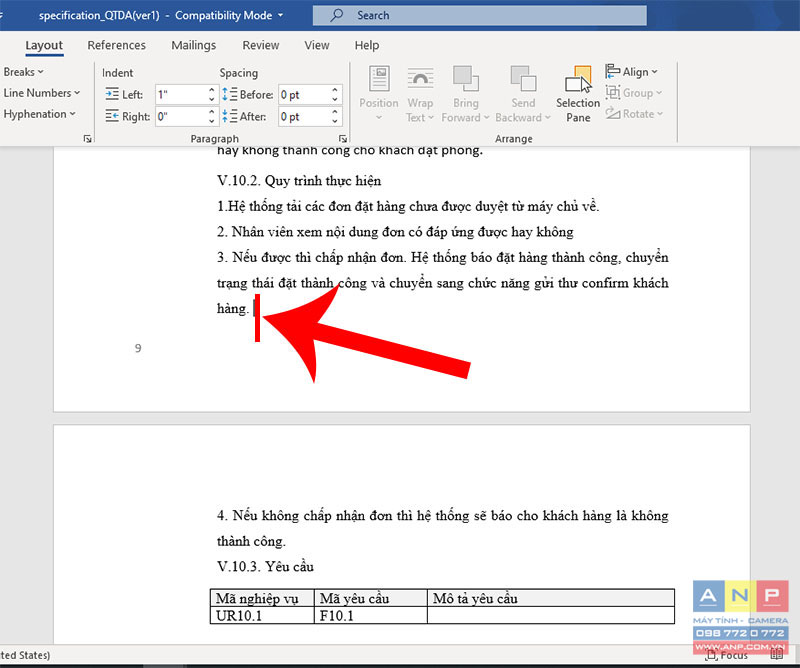Open Bring Forward dropdown arrow
800x668 pixels.
[486, 118]
